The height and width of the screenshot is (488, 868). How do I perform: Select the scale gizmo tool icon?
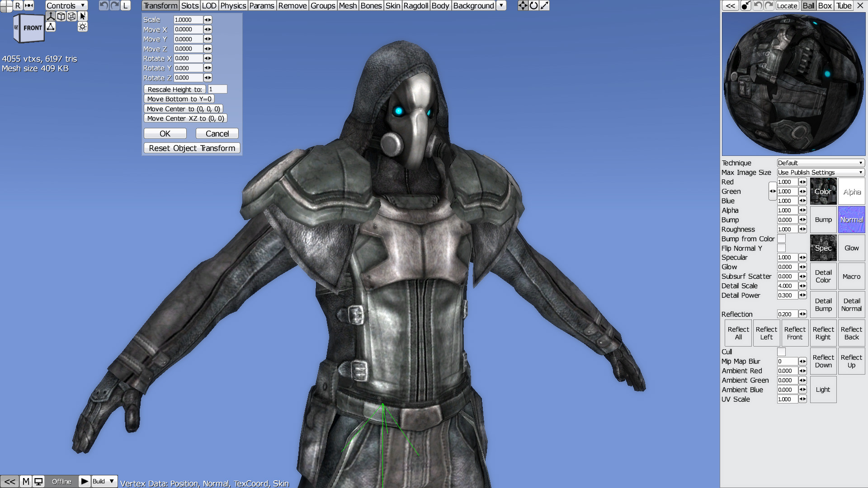[544, 5]
